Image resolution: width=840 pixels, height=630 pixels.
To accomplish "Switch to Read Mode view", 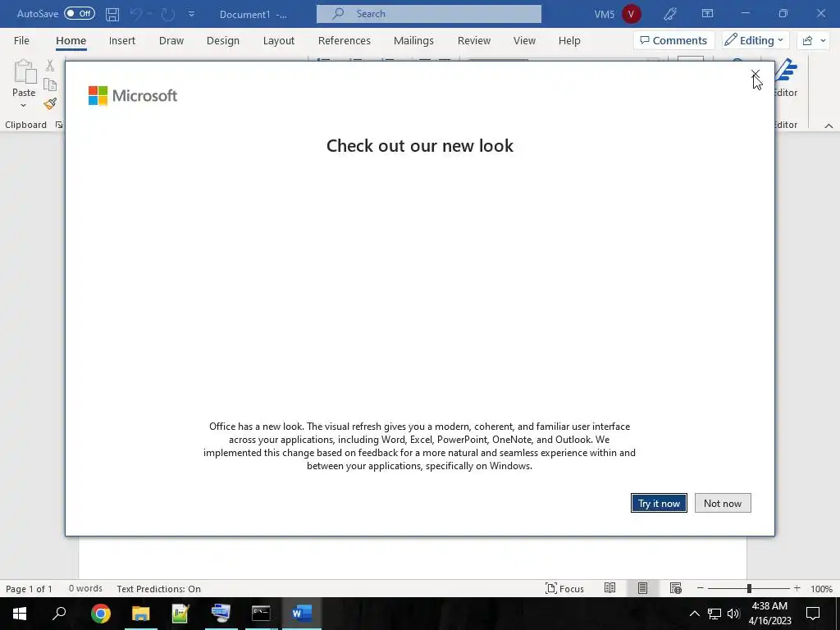I will [x=609, y=588].
